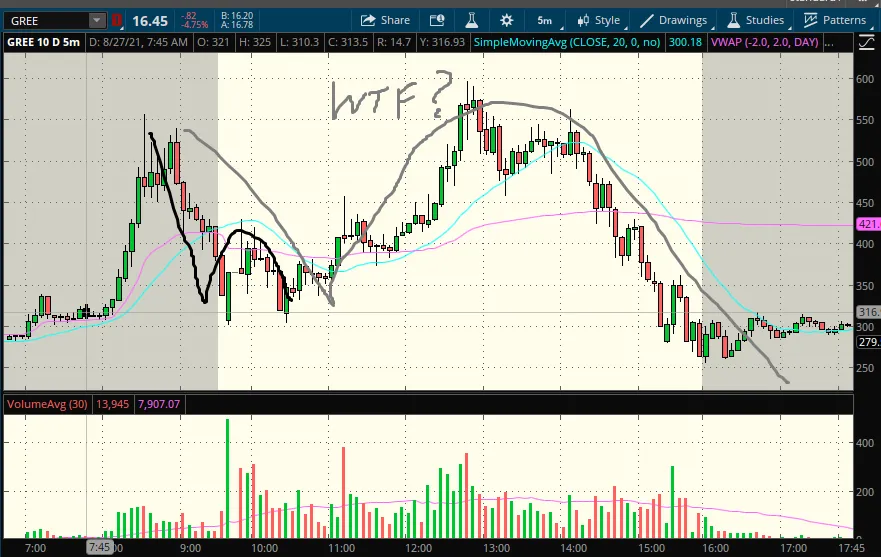
Task: Expand the GREE symbol dropdown arrow
Action: [97, 21]
